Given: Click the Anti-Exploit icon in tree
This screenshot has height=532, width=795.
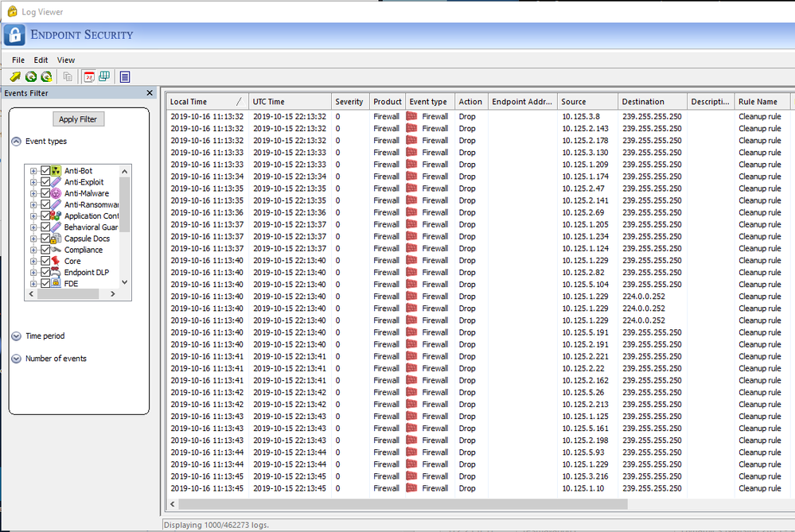Looking at the screenshot, I should pyautogui.click(x=56, y=182).
